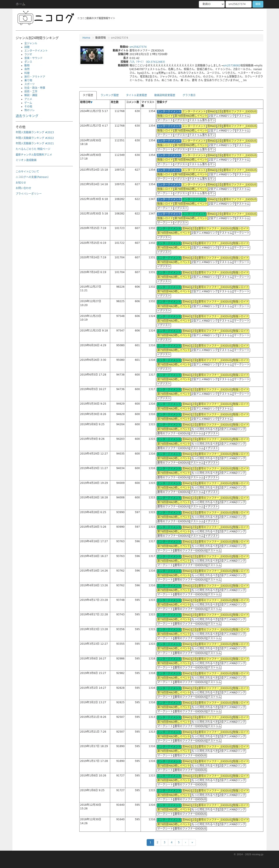The width and height of the screenshot is (279, 868).
Task: Open 年間人気動画ランキング #2021
Action: coord(35,143)
